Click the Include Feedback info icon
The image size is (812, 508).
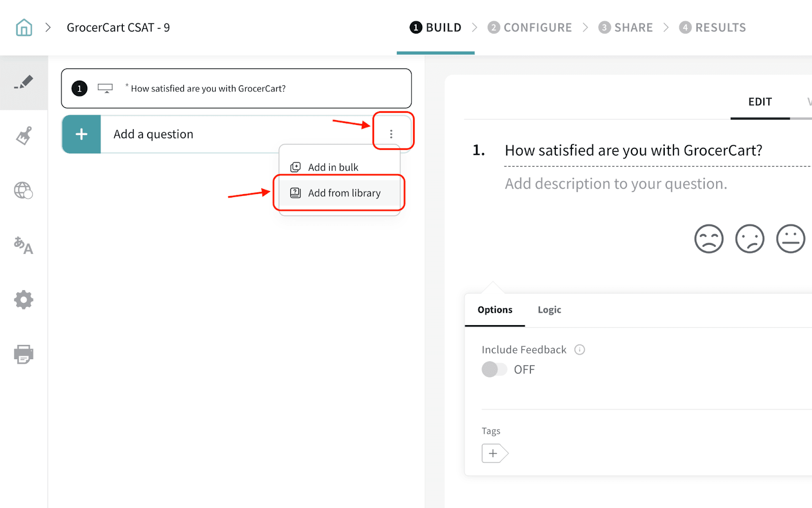pyautogui.click(x=580, y=350)
